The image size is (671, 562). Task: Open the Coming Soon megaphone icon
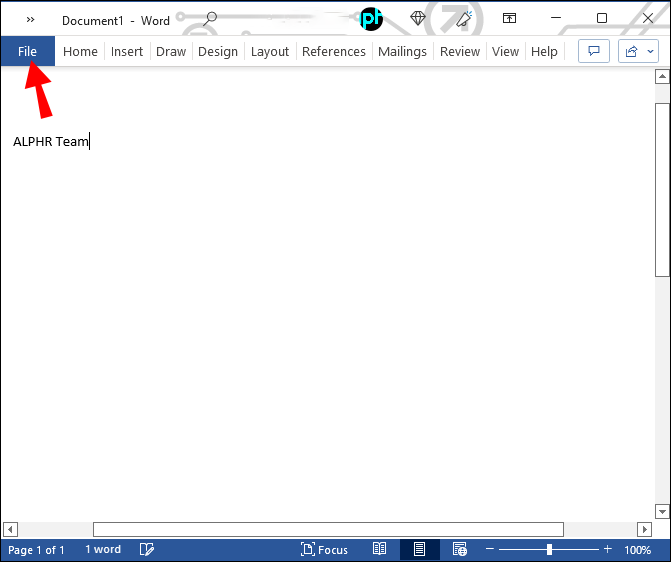pos(464,19)
